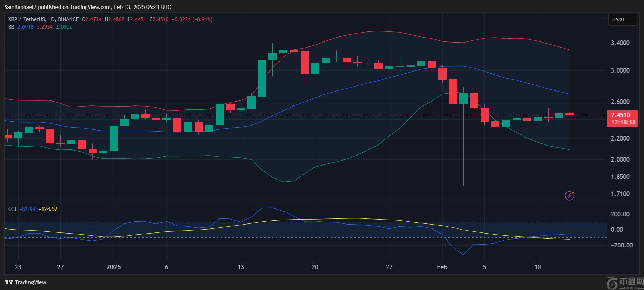Open the USDT currency selector
The width and height of the screenshot is (644, 290).
click(623, 20)
